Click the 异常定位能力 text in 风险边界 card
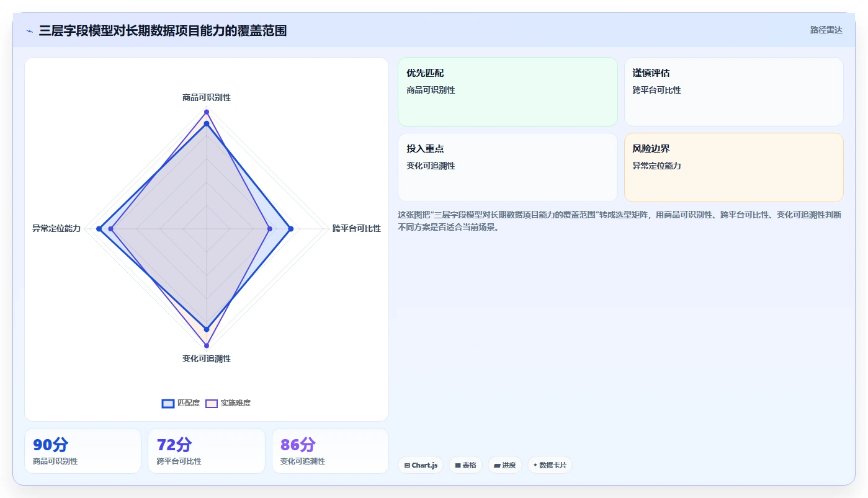The image size is (868, 498). click(x=656, y=166)
